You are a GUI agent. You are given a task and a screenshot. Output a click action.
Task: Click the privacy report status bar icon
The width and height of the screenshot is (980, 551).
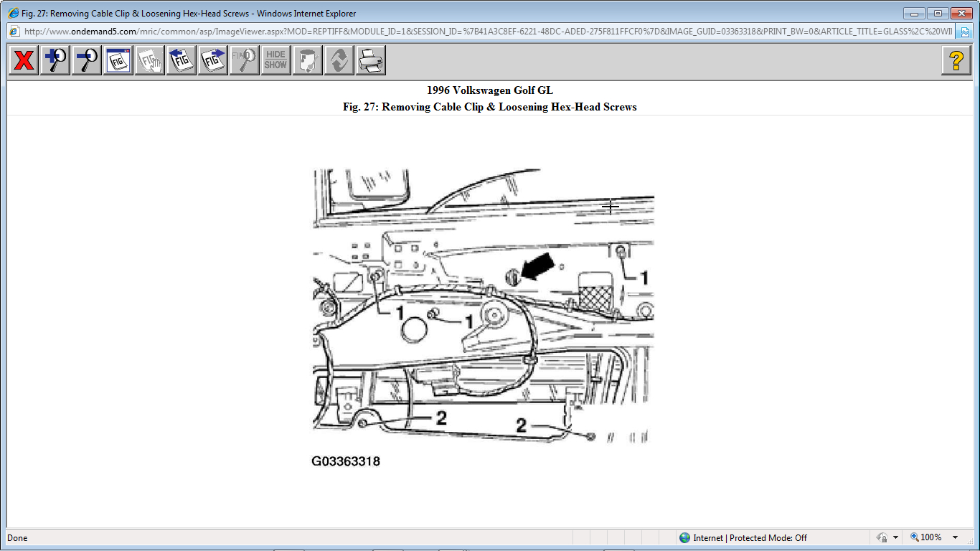click(882, 537)
